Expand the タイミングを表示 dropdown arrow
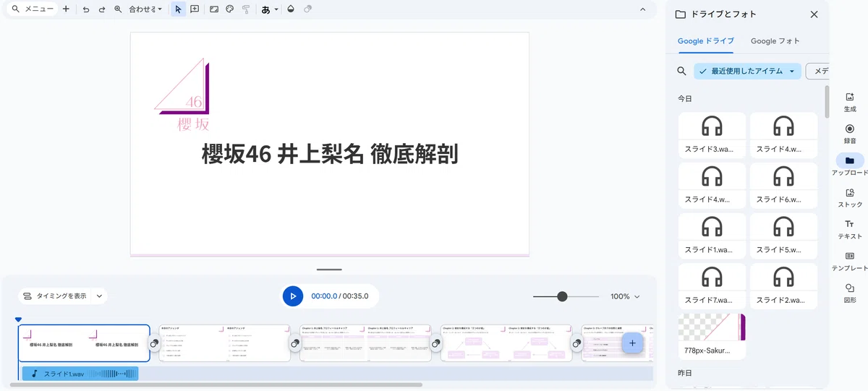This screenshot has width=868, height=391. tap(99, 296)
